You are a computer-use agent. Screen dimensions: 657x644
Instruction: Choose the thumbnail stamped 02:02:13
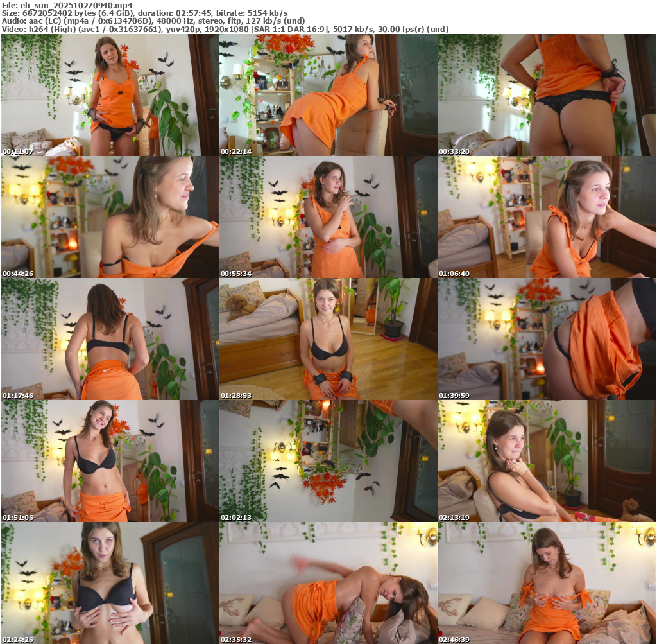328,461
